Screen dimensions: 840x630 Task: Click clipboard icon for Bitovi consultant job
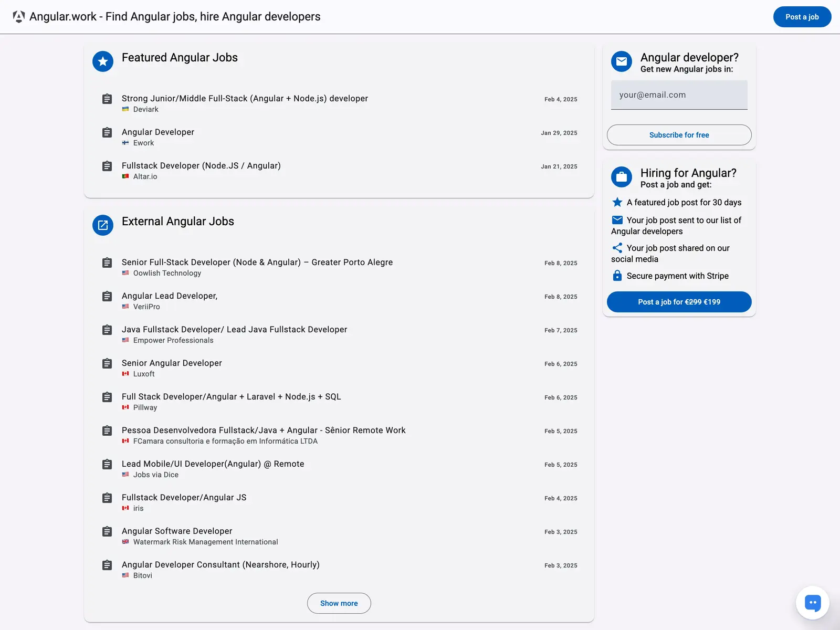pyautogui.click(x=107, y=565)
